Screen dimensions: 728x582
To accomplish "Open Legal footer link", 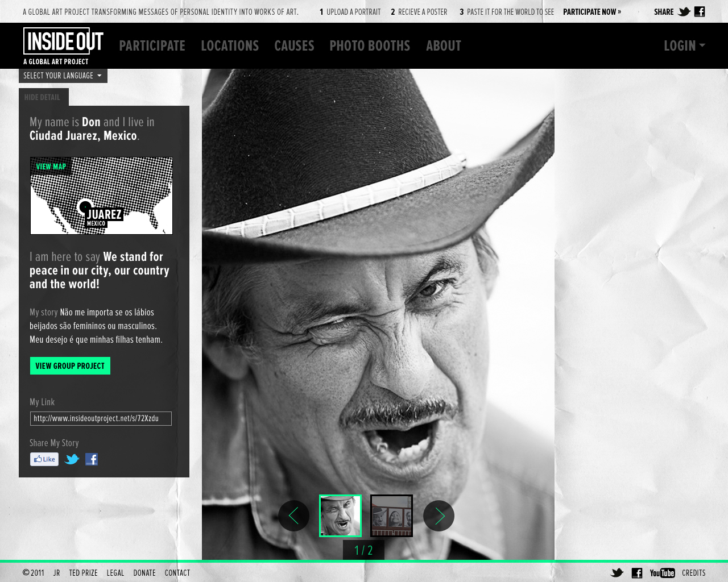I will click(x=115, y=573).
